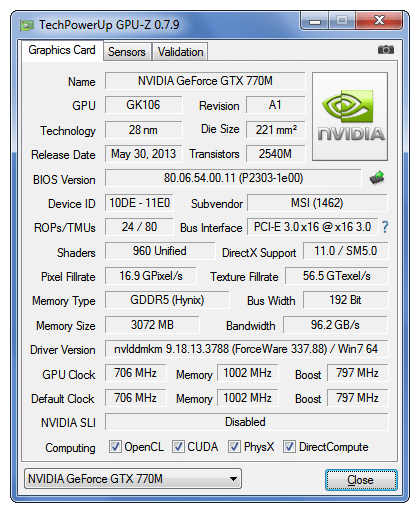Click the Memory Type GDDR5 (Hynix) field
This screenshot has height=513, width=420.
167,300
